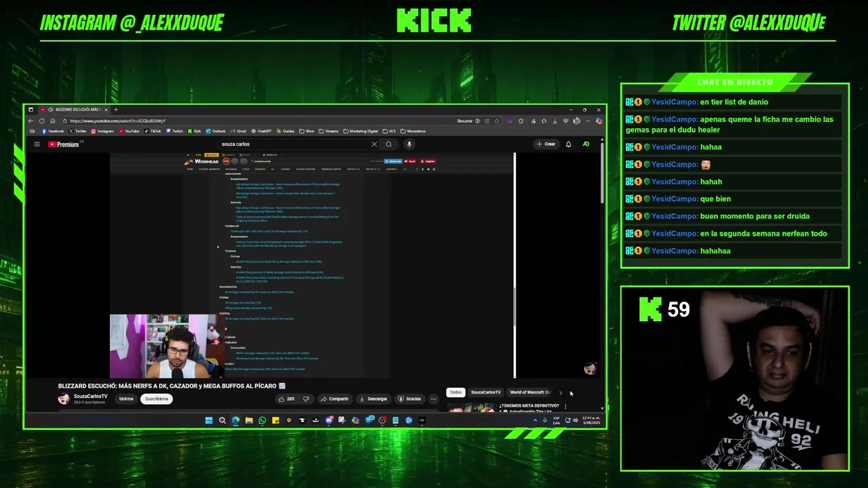868x488 pixels.
Task: Expand the IA'S bookmark folder
Action: 390,131
